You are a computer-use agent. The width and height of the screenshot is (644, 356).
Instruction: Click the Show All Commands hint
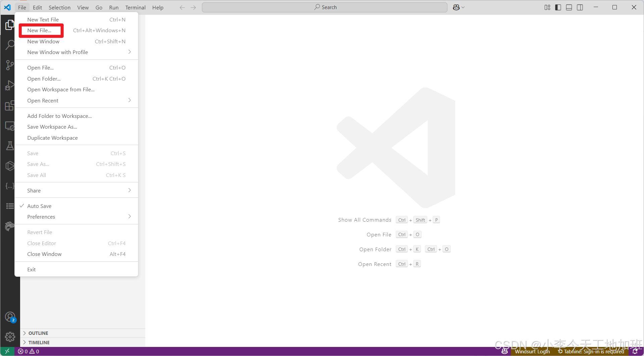389,220
